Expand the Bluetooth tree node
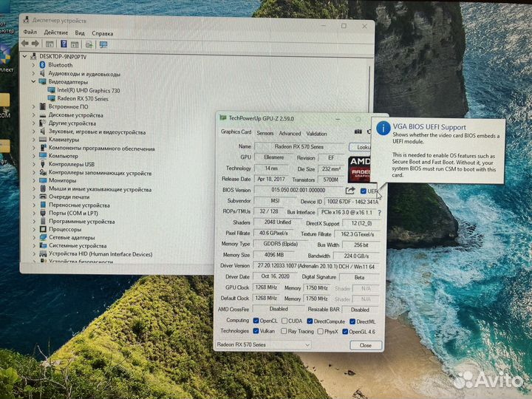This screenshot has height=399, width=532. (33, 65)
